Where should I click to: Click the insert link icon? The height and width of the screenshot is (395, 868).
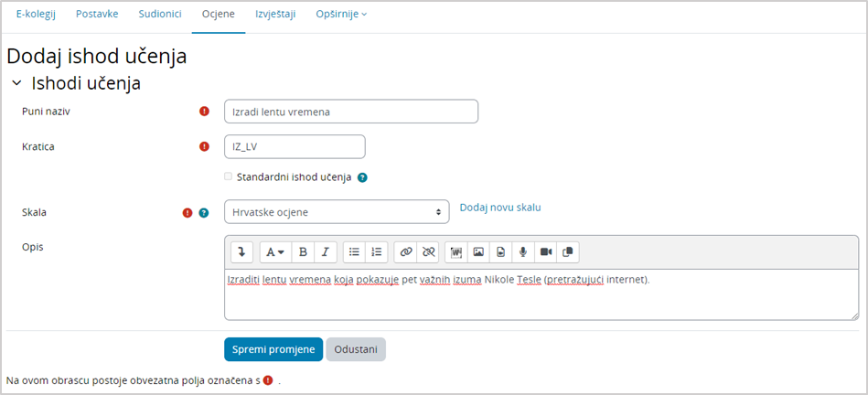click(406, 252)
